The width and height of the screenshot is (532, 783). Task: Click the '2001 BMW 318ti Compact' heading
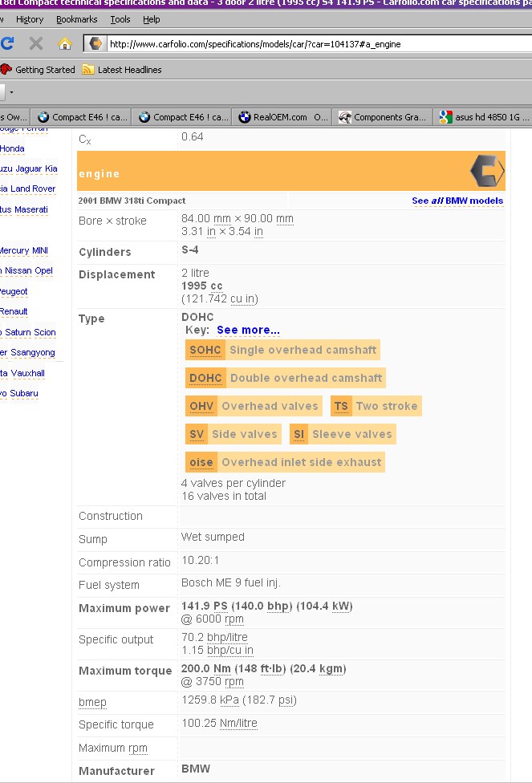click(x=132, y=201)
